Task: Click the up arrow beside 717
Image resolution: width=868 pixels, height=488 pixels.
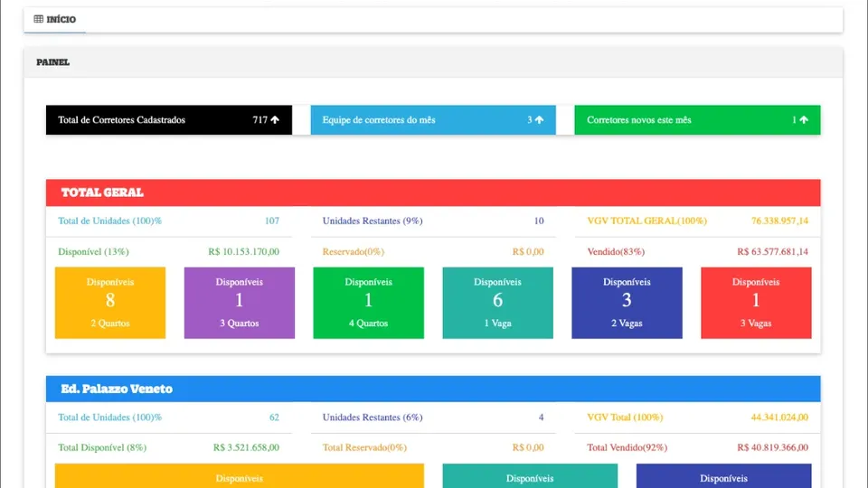Action: (275, 120)
